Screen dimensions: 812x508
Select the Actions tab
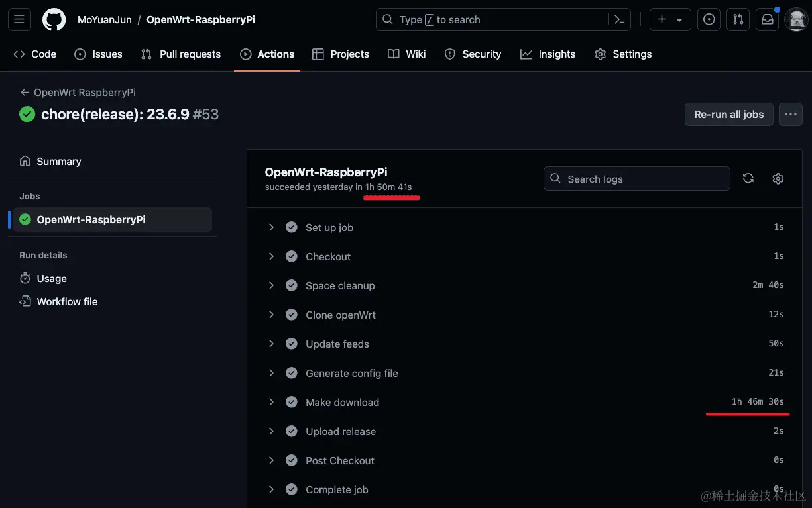[x=267, y=54]
